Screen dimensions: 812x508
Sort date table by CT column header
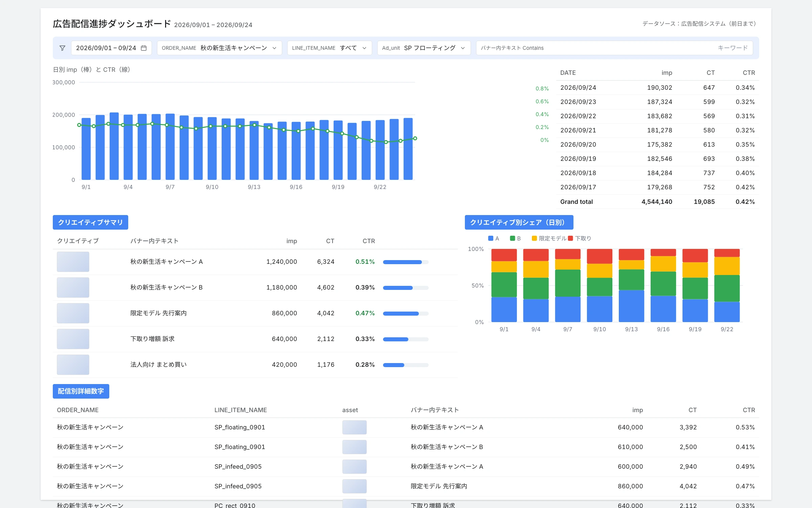[710, 73]
